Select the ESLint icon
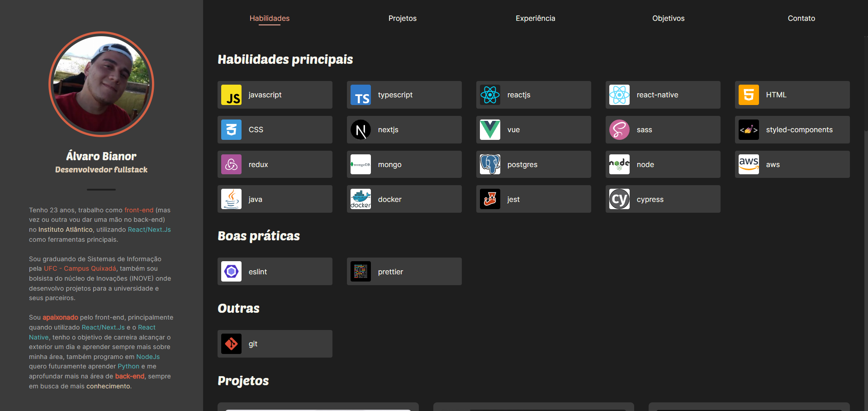Screen dimensions: 868x411 231,271
